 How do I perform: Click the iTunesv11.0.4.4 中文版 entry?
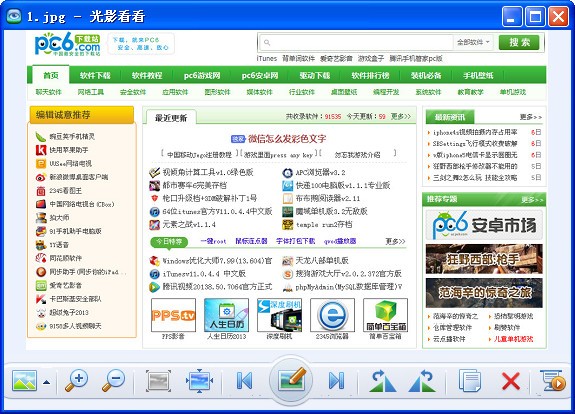point(204,274)
